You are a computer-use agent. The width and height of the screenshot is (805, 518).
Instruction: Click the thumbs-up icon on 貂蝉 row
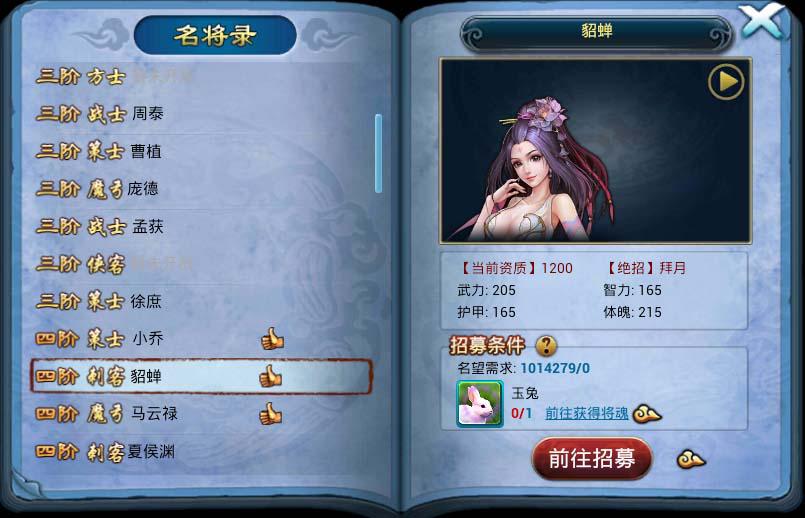tap(271, 376)
